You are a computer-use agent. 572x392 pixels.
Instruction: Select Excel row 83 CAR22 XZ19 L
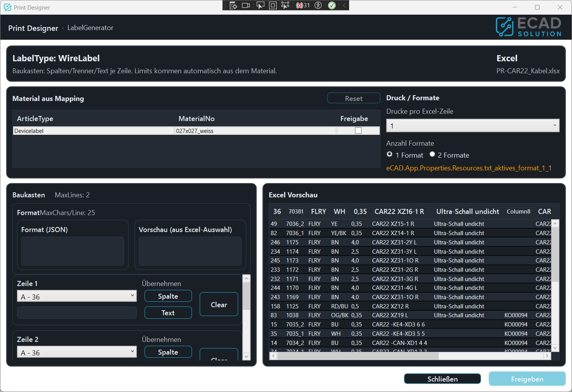[x=410, y=315]
